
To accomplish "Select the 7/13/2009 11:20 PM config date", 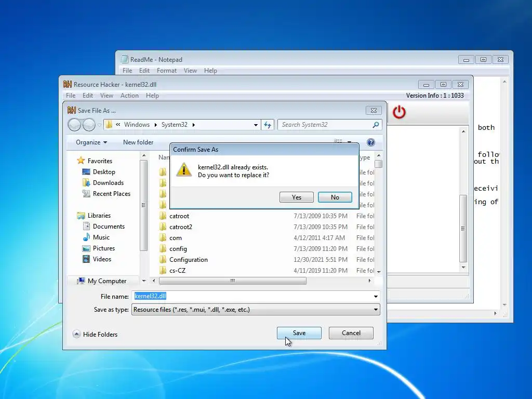I will click(x=320, y=249).
